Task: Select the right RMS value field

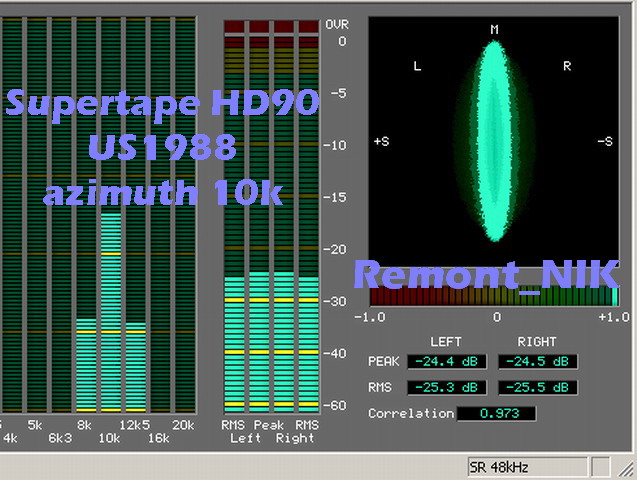Action: (x=537, y=387)
